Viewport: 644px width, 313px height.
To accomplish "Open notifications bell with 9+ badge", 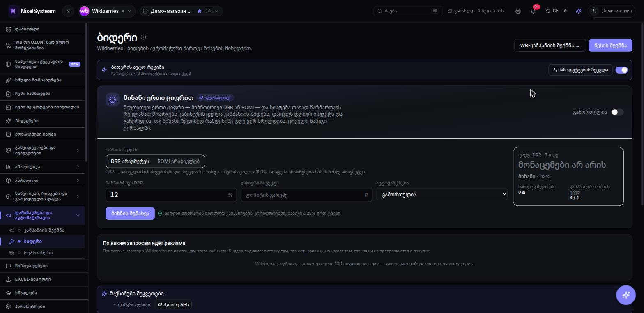I will (x=533, y=11).
